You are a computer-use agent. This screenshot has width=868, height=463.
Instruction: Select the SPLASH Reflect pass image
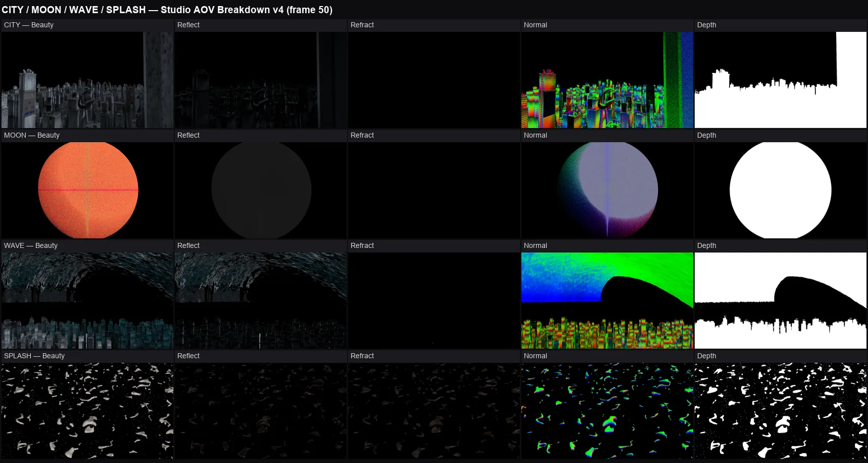pos(261,411)
